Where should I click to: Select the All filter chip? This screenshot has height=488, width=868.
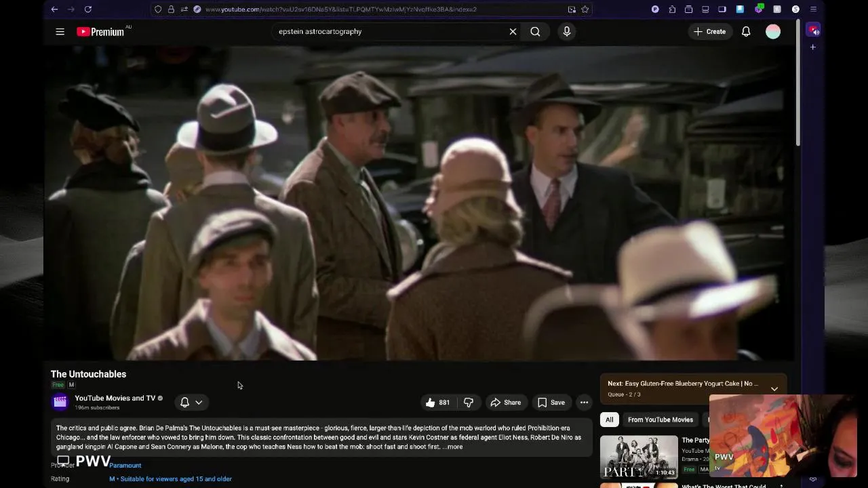(609, 420)
